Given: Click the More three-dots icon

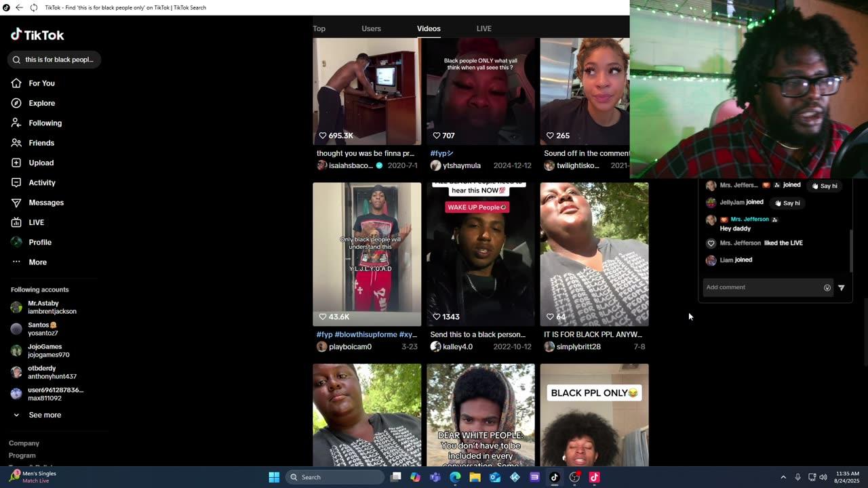Looking at the screenshot, I should (x=16, y=262).
